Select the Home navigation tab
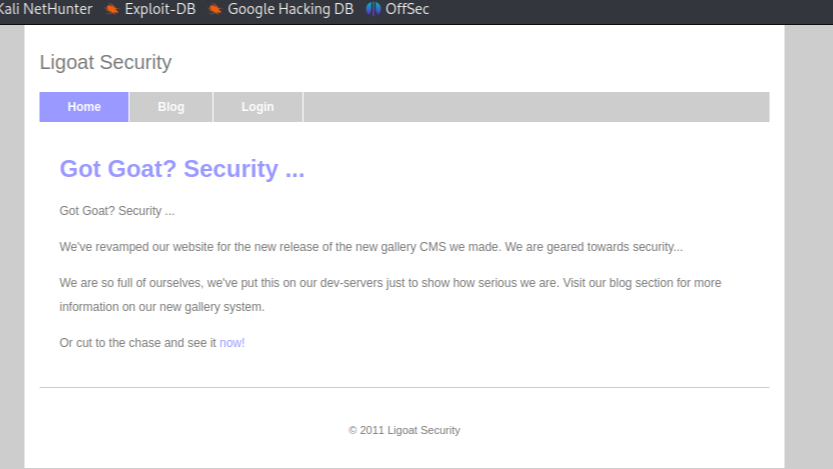The width and height of the screenshot is (833, 469). 84,107
